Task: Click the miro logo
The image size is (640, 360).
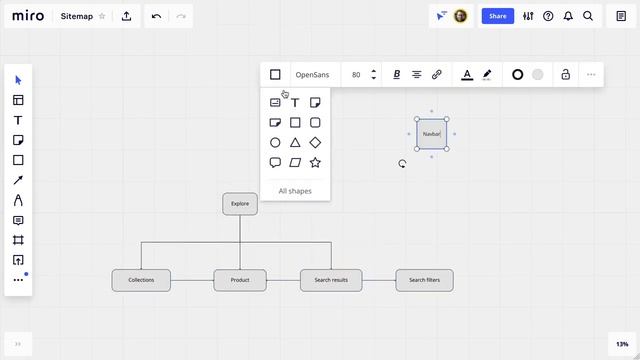Action: pyautogui.click(x=28, y=16)
